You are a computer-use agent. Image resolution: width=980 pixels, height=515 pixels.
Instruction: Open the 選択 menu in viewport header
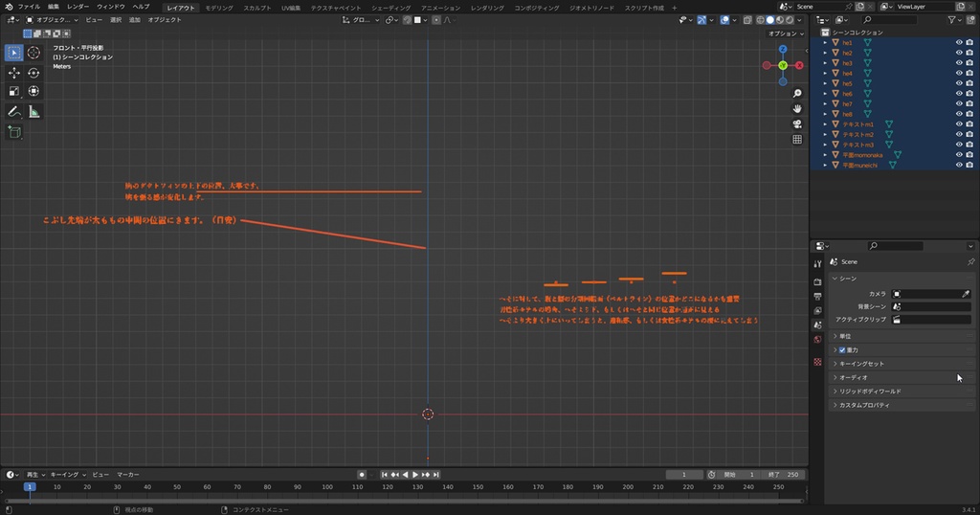click(116, 20)
